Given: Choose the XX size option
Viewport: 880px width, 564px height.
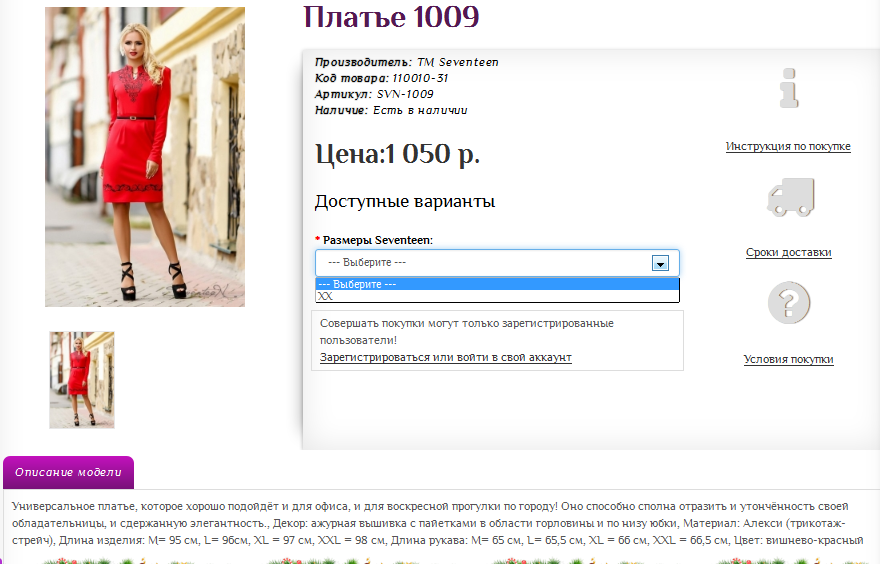Looking at the screenshot, I should (497, 296).
